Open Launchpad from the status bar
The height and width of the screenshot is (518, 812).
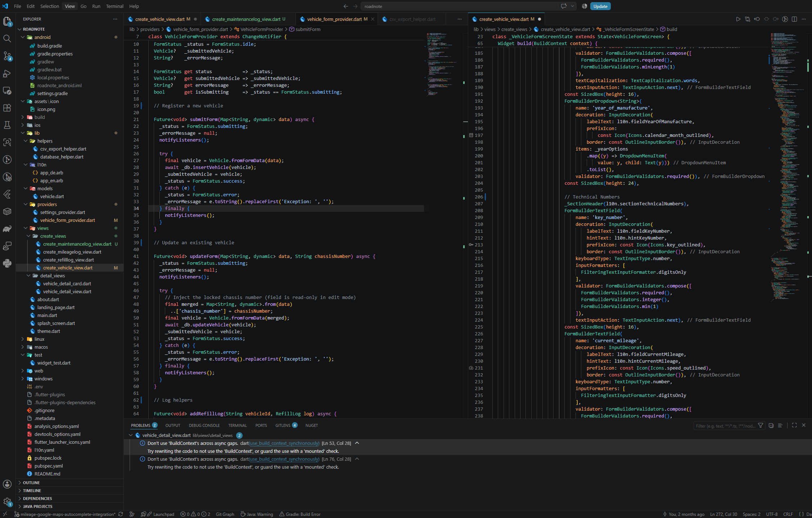click(x=158, y=514)
